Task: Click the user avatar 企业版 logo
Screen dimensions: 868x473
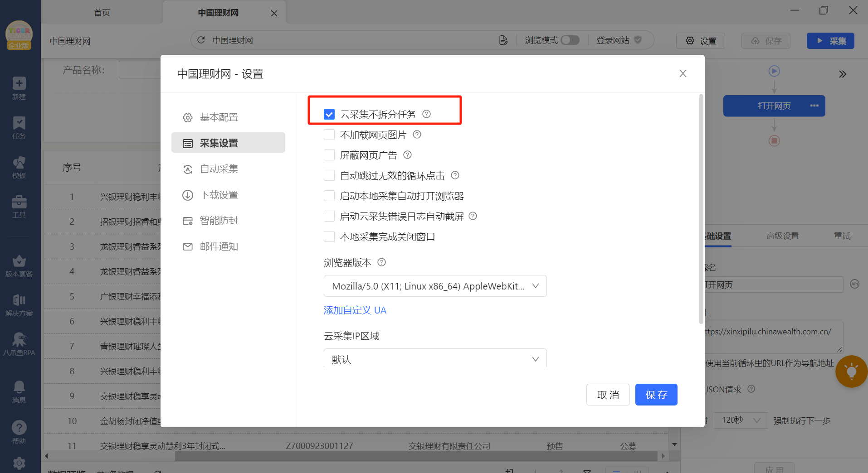Action: [x=19, y=35]
